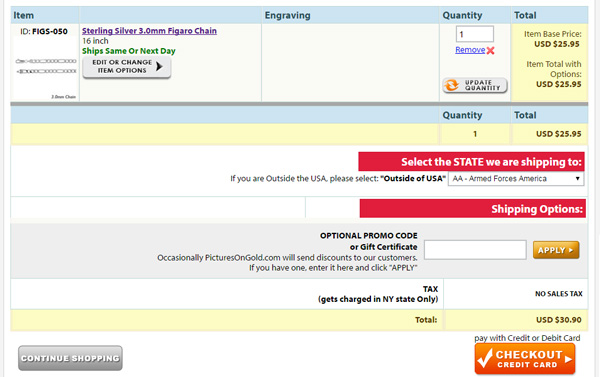Click the white checkmark on Checkout button
600x377 pixels.
coord(485,359)
